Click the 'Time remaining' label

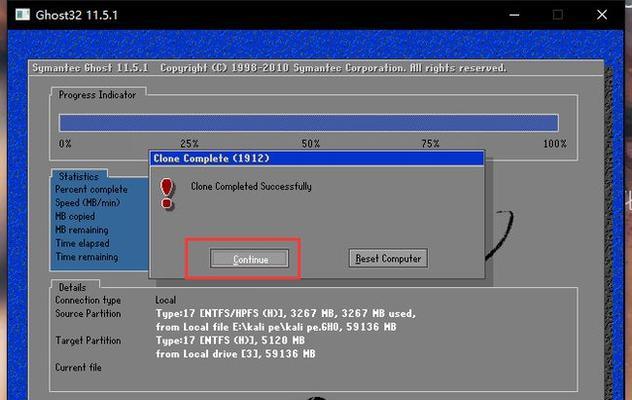point(87,257)
